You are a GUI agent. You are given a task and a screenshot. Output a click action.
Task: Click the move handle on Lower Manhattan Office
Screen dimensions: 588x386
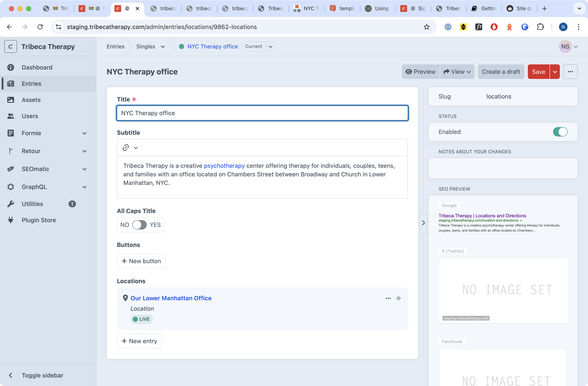(x=399, y=298)
